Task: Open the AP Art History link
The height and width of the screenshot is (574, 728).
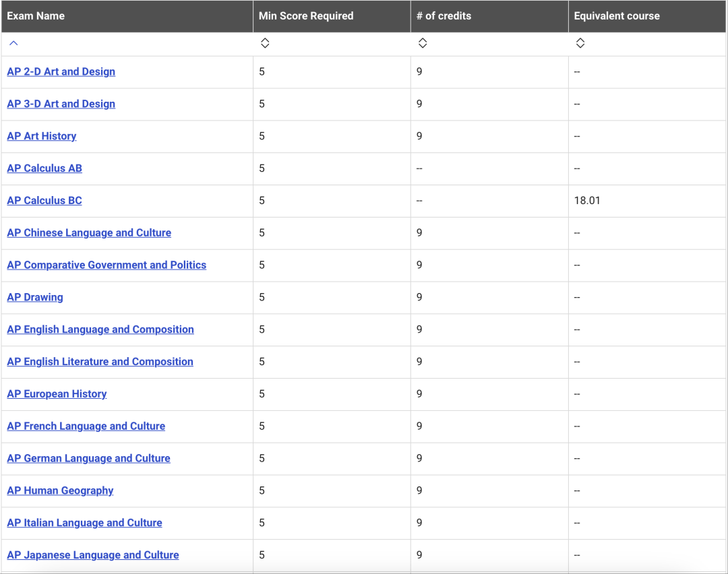Action: coord(42,136)
